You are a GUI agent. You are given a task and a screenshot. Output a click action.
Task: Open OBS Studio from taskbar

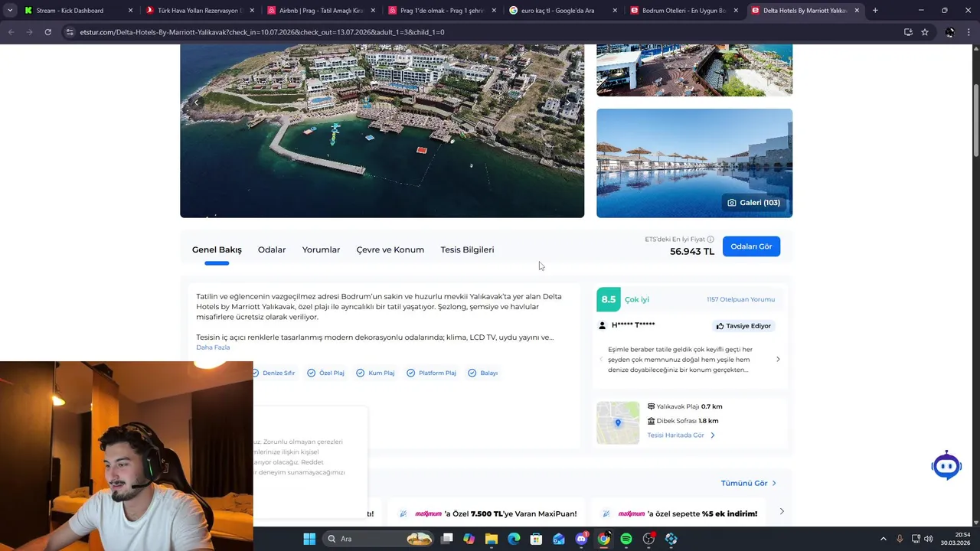[648, 539]
